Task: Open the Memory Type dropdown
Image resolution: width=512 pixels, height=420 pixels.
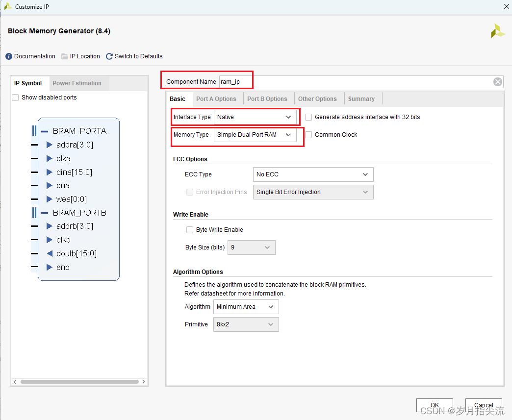Action: click(x=255, y=135)
